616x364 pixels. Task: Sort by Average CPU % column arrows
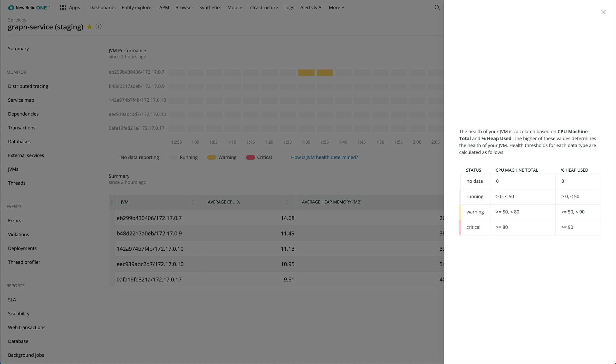[287, 202]
